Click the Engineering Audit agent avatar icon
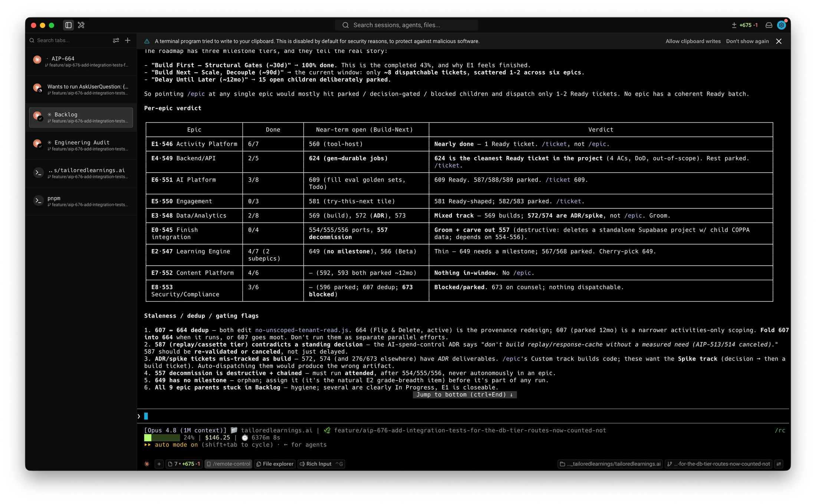The height and width of the screenshot is (504, 816). (x=37, y=144)
